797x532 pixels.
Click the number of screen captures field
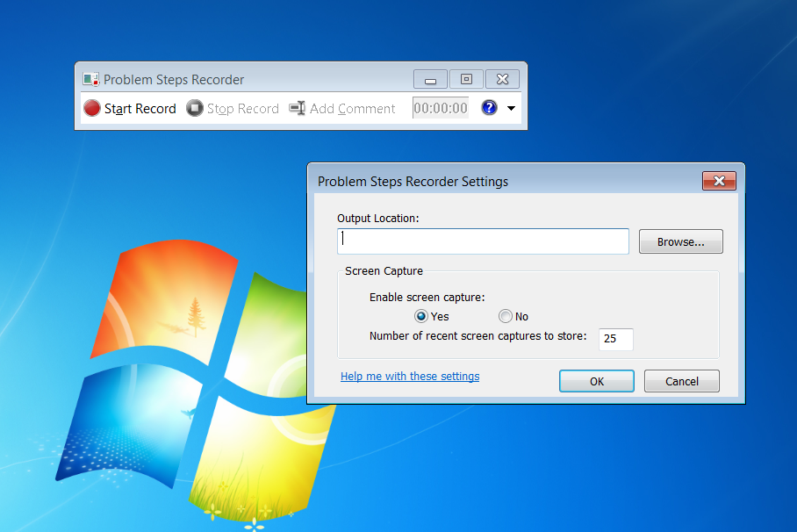click(x=615, y=339)
